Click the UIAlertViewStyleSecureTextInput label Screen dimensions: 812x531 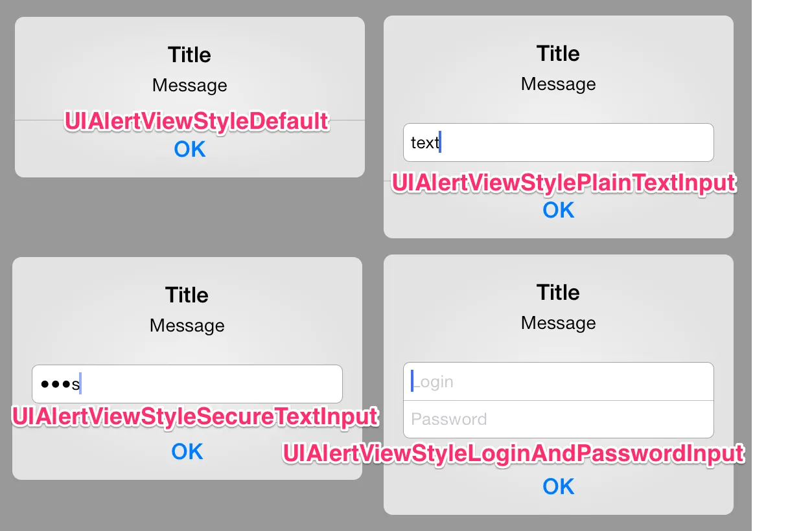coord(195,416)
